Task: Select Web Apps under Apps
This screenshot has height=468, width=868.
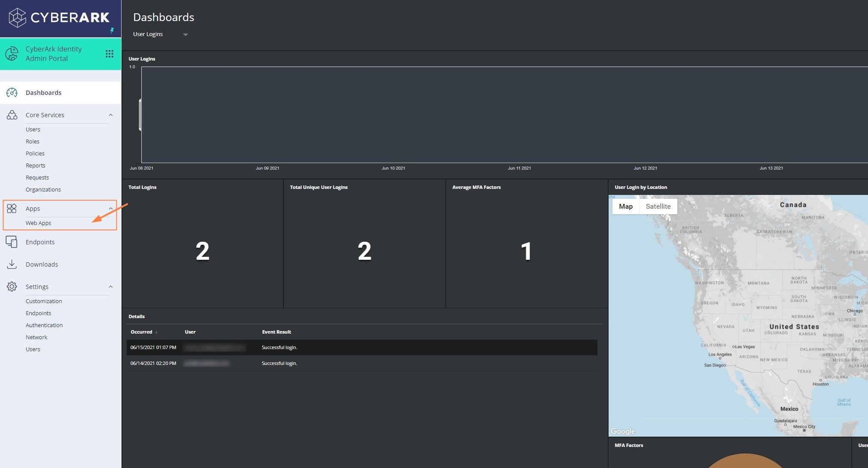Action: [38, 223]
